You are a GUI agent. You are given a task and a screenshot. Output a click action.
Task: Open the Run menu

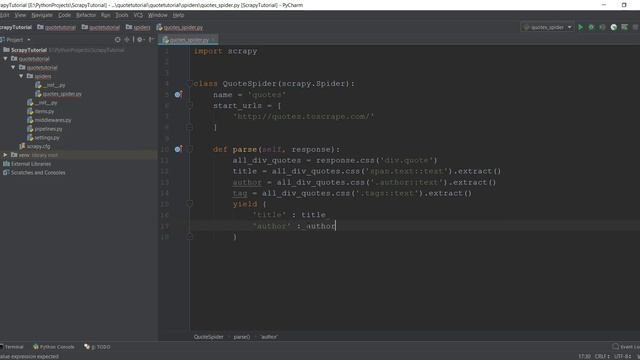click(105, 15)
